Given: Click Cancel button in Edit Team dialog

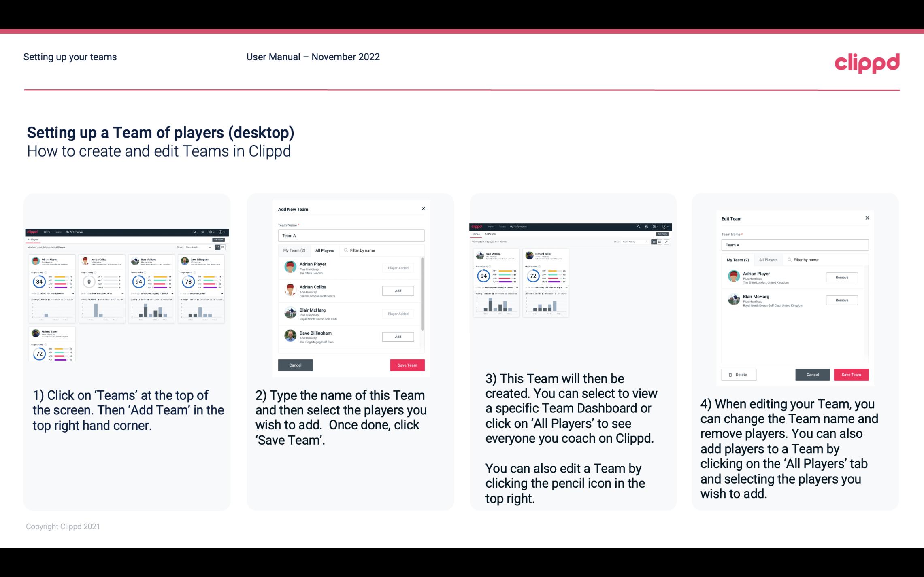Looking at the screenshot, I should pyautogui.click(x=813, y=374).
